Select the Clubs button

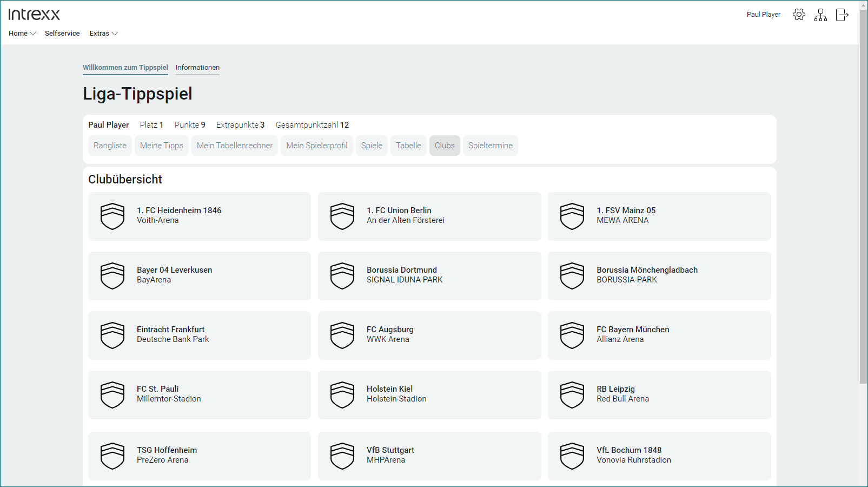click(x=445, y=146)
